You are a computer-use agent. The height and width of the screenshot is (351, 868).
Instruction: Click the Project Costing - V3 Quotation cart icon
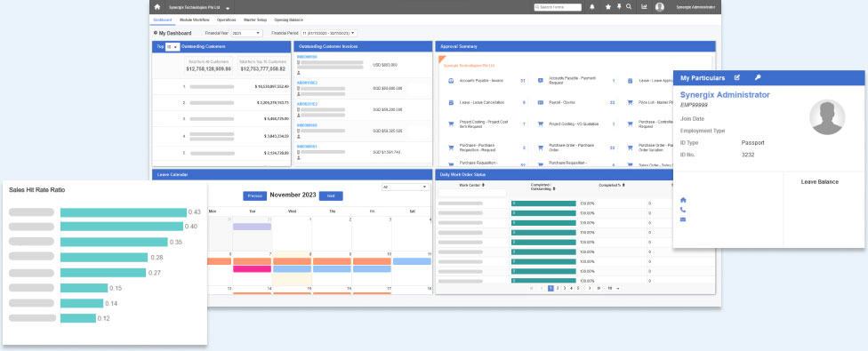pos(541,124)
